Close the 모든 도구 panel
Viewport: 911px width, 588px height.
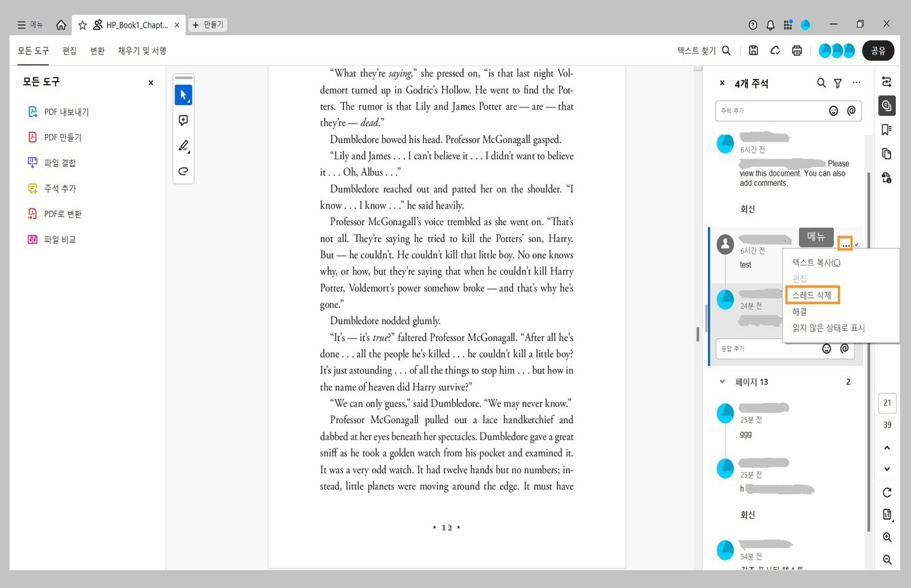(151, 83)
